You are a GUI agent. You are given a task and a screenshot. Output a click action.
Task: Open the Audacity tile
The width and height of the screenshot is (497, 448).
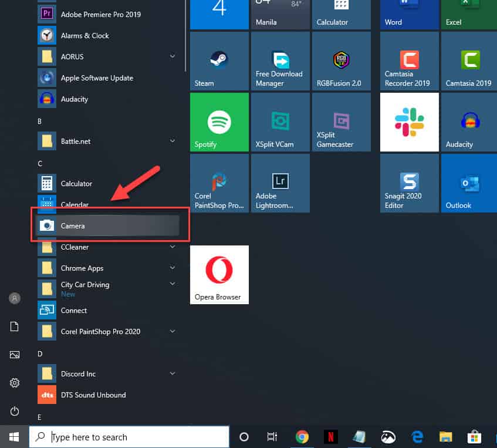pyautogui.click(x=469, y=122)
